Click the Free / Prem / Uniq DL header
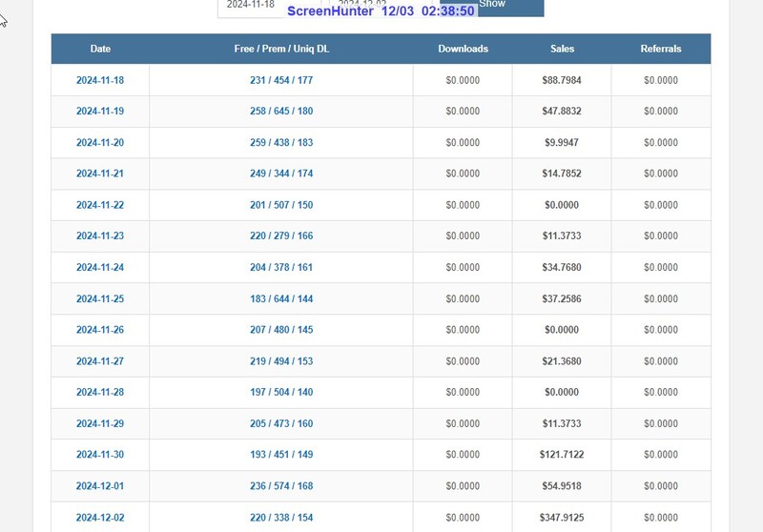The width and height of the screenshot is (763, 532). tap(280, 49)
